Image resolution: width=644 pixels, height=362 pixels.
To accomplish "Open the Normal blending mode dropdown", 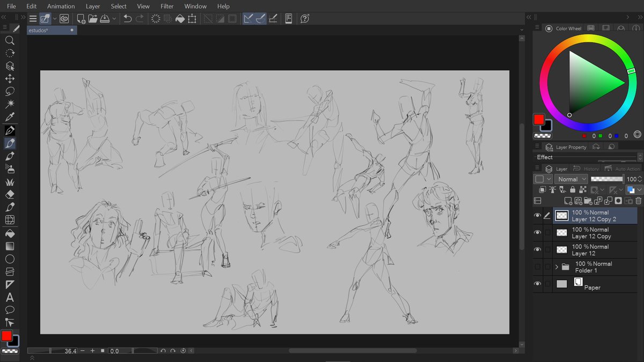I will [x=571, y=179].
